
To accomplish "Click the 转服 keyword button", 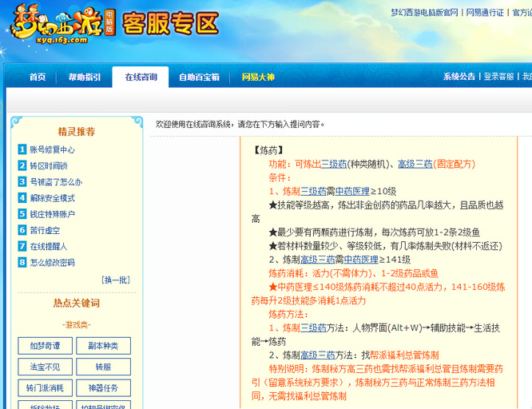I will tap(104, 367).
